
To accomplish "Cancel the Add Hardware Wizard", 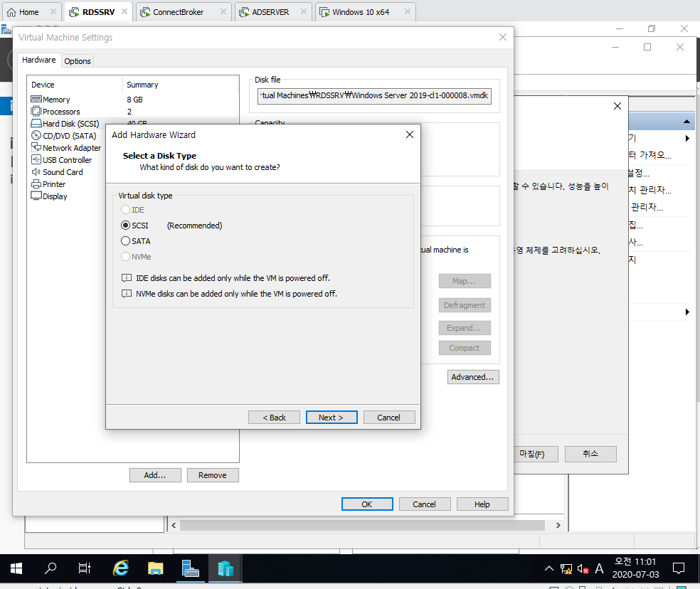I will (x=389, y=417).
